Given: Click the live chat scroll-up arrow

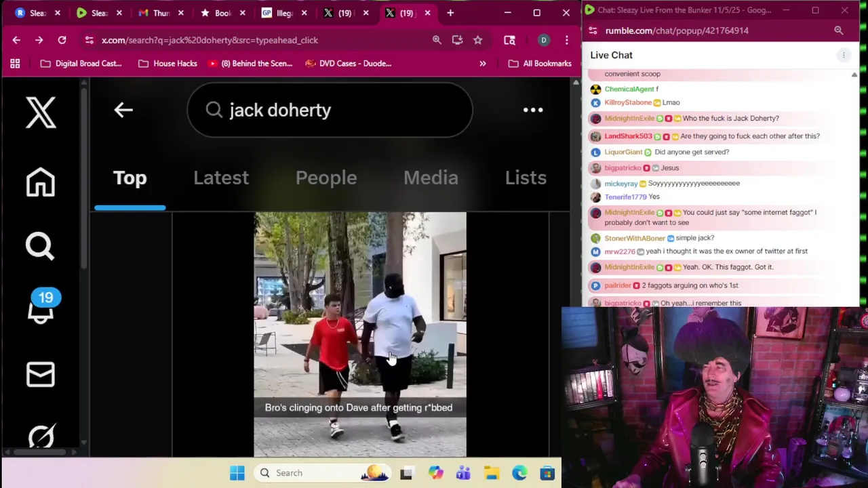Looking at the screenshot, I should pyautogui.click(x=854, y=75).
